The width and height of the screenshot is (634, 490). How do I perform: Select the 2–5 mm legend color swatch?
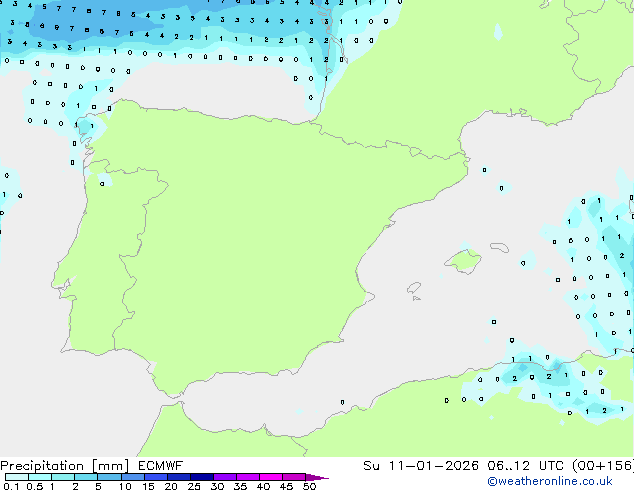coord(86,477)
